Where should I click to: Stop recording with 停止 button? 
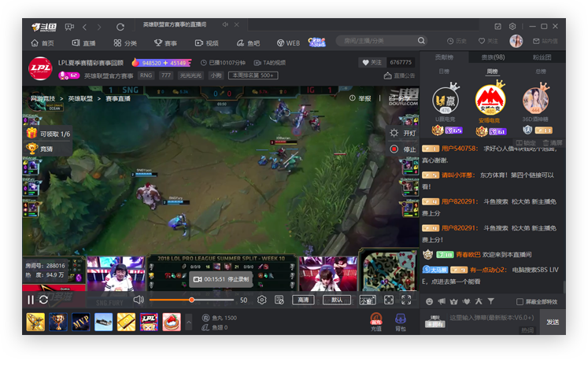(403, 149)
